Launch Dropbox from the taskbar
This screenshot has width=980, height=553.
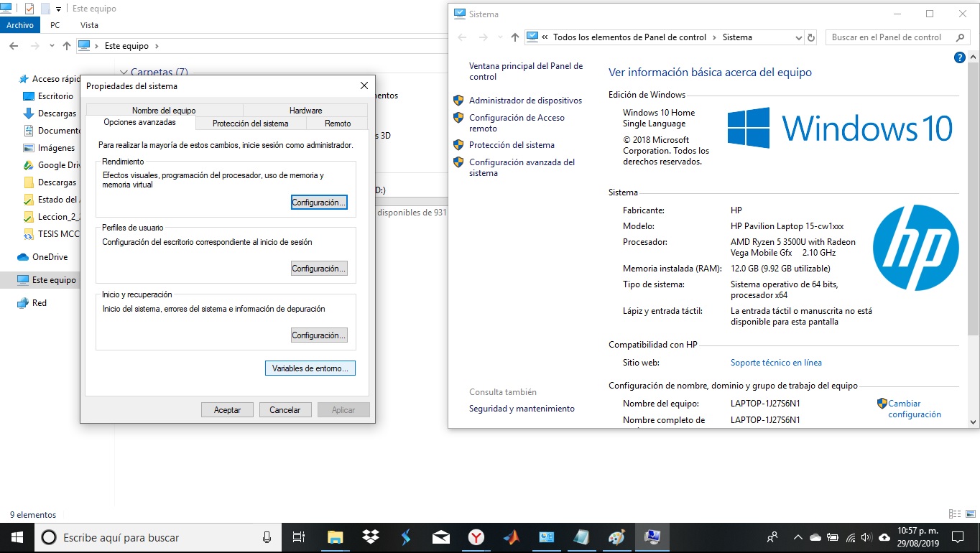tap(370, 536)
